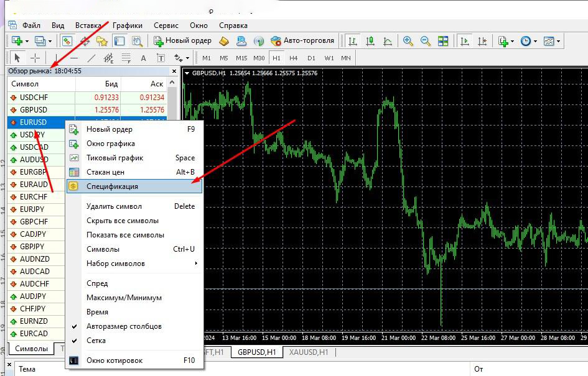
Task: Click the Новый ордер toolbar button
Action: (183, 40)
